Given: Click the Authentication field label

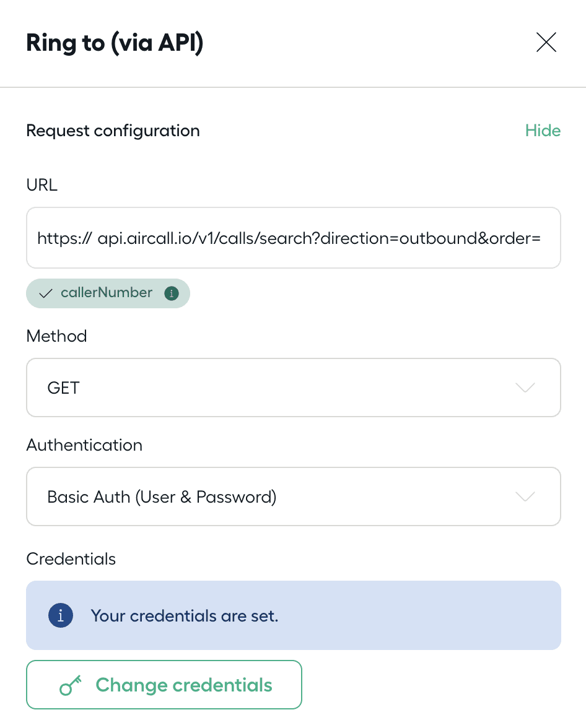Looking at the screenshot, I should 84,445.
